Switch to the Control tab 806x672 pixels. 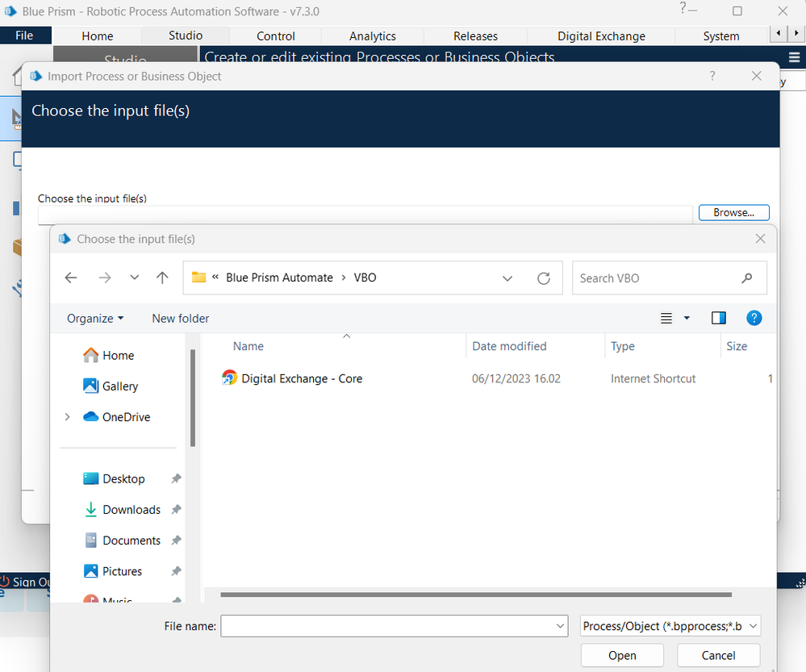click(275, 36)
